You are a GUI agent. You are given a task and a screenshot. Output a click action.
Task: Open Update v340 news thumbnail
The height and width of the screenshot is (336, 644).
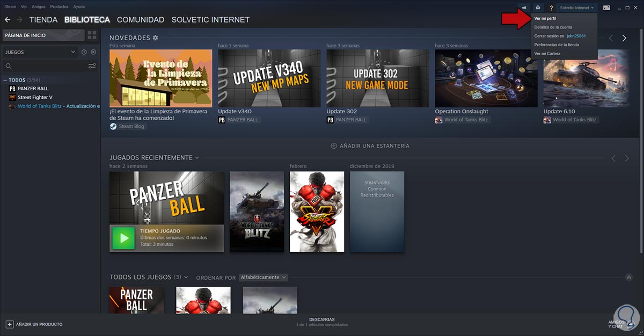pos(269,78)
